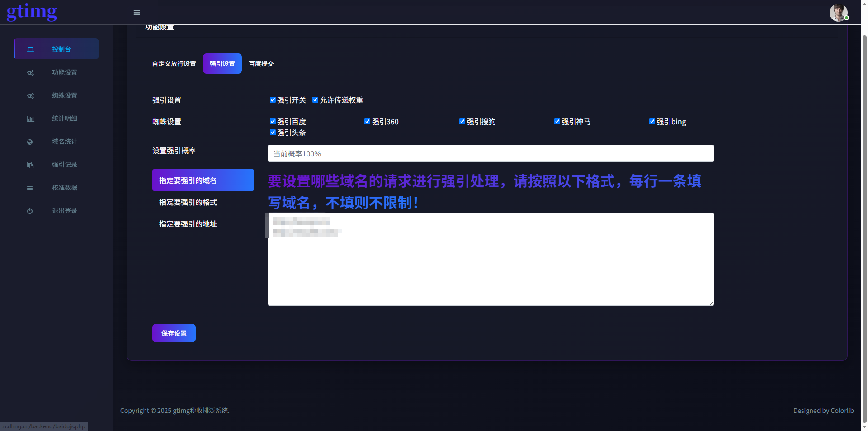868x431 pixels.
Task: Switch to the 百度提交 tab
Action: tap(261, 64)
